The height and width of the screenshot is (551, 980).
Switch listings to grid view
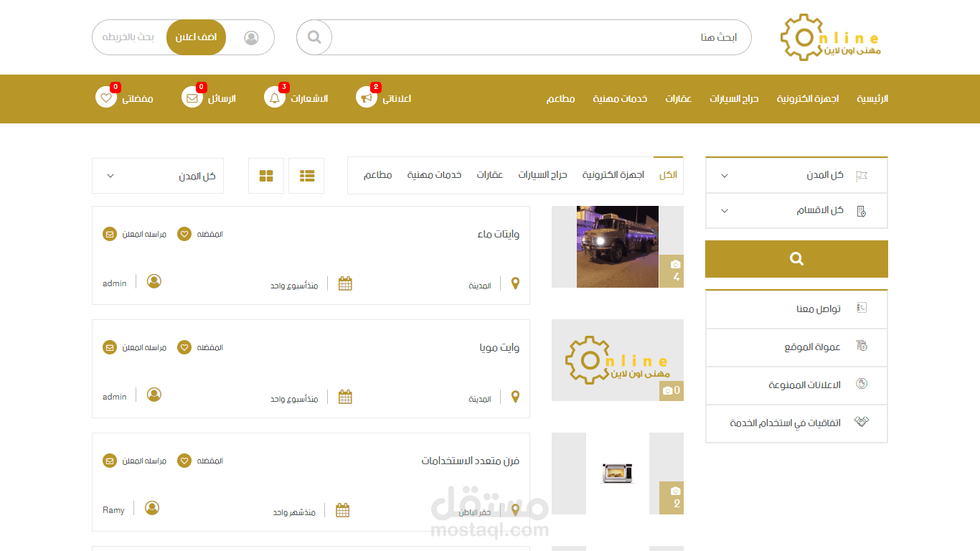pos(266,175)
